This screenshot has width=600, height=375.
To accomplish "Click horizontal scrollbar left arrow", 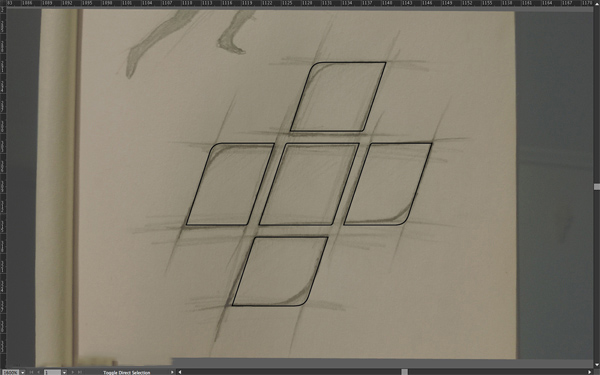I will (180, 372).
